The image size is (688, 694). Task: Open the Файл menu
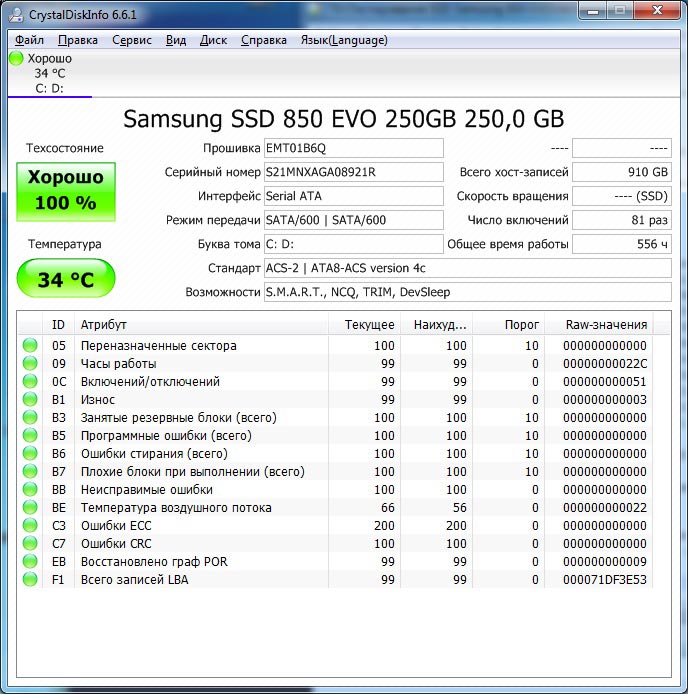pyautogui.click(x=29, y=40)
